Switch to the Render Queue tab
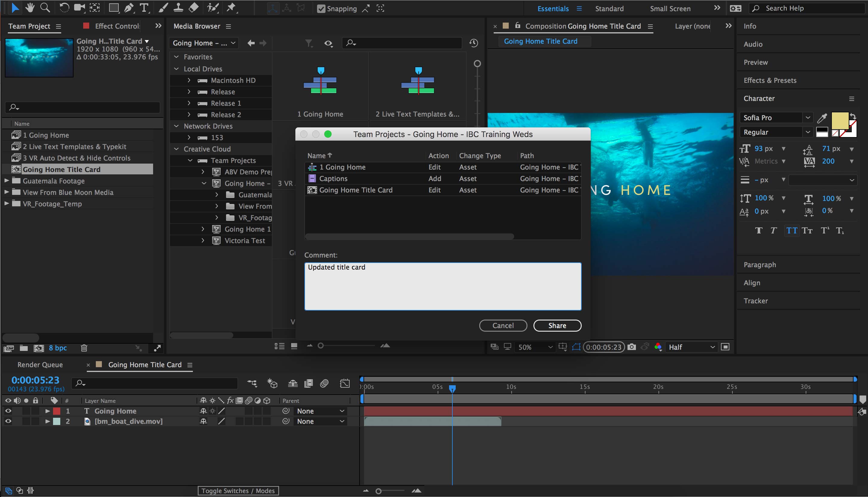This screenshot has width=868, height=497. pyautogui.click(x=40, y=364)
